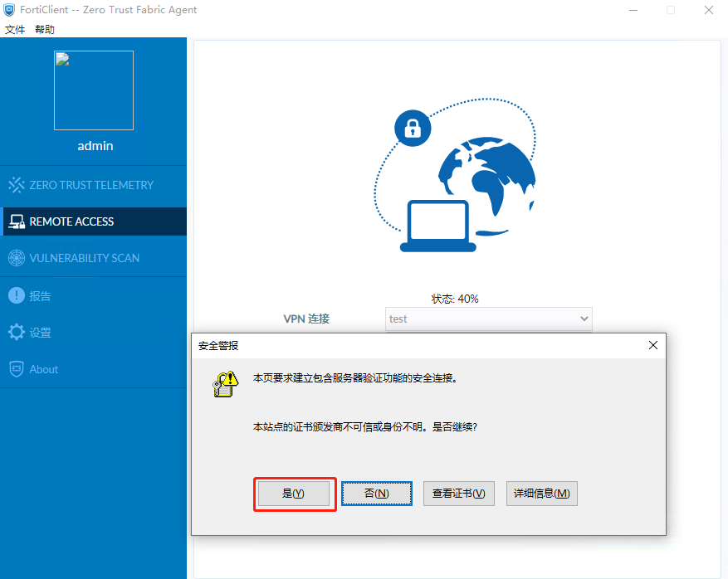Close the 安全警报 dialog
The image size is (728, 579).
point(652,345)
